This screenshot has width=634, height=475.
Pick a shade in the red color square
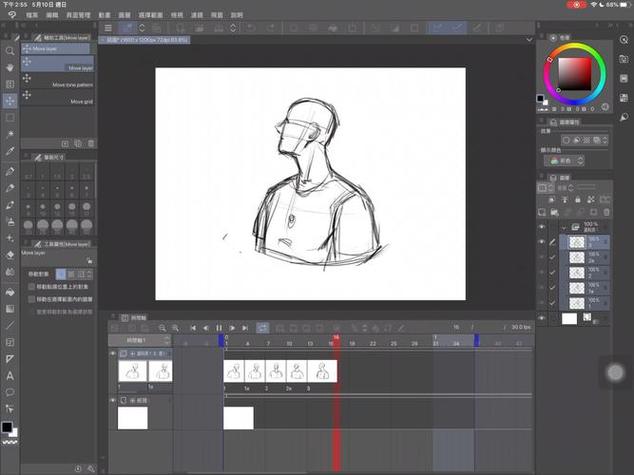pyautogui.click(x=575, y=74)
